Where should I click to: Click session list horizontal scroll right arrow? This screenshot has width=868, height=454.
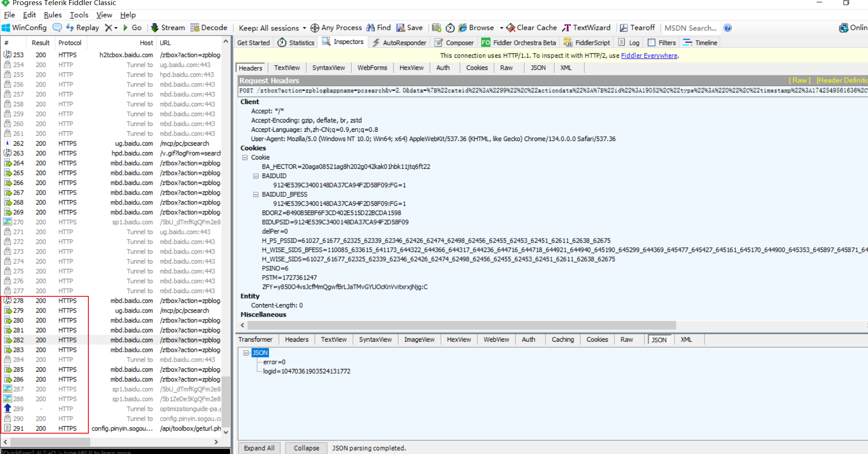click(216, 442)
